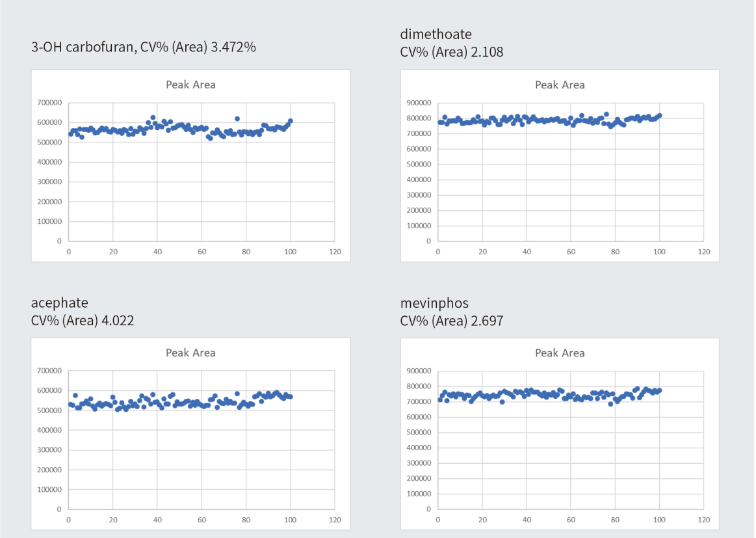Image resolution: width=756 pixels, height=538 pixels.
Task: Select the acephate heading label
Action: pos(60,303)
